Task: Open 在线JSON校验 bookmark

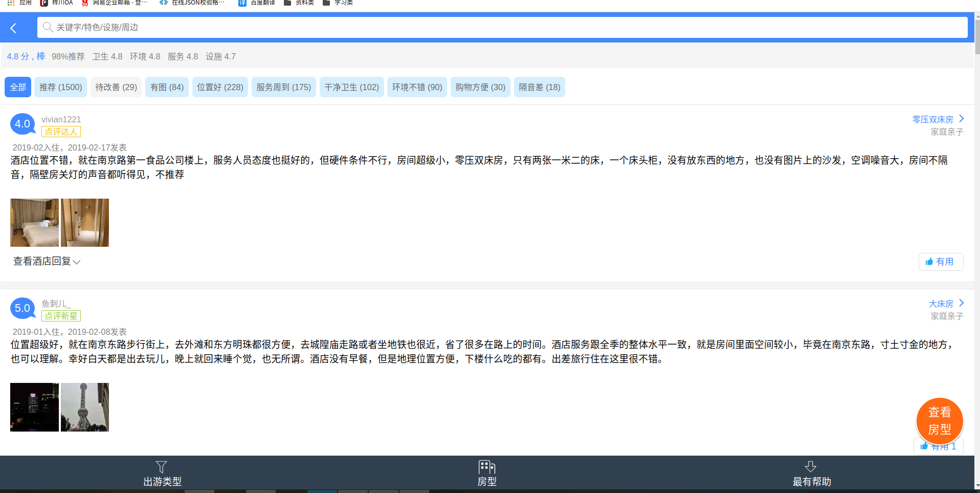Action: coord(192,3)
